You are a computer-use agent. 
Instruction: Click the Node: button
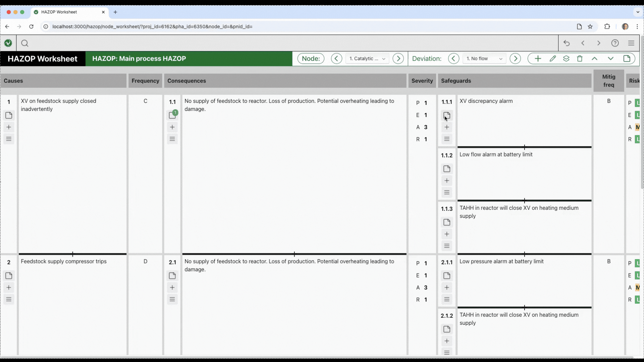pyautogui.click(x=311, y=59)
